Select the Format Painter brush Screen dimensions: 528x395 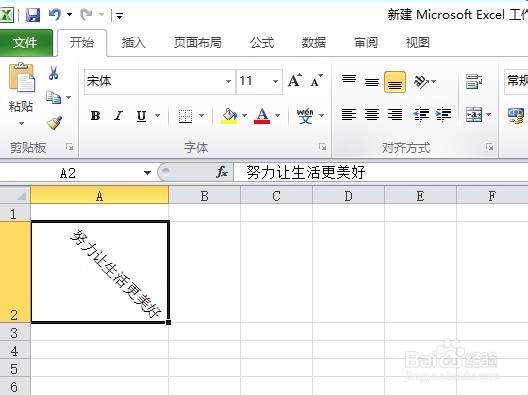[x=54, y=123]
